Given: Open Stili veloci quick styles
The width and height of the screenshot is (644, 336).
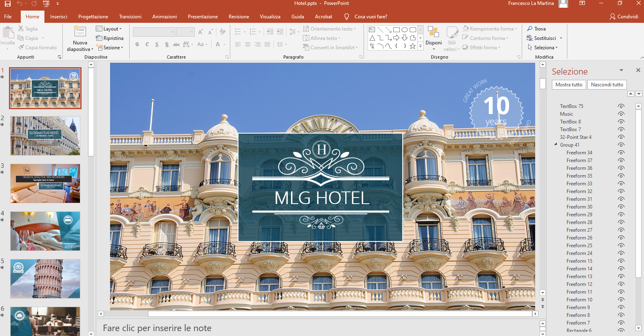Looking at the screenshot, I should (x=452, y=33).
